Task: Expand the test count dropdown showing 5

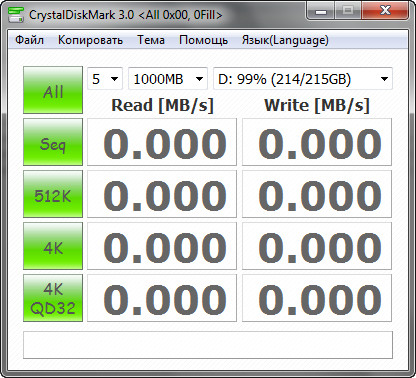Action: (105, 79)
